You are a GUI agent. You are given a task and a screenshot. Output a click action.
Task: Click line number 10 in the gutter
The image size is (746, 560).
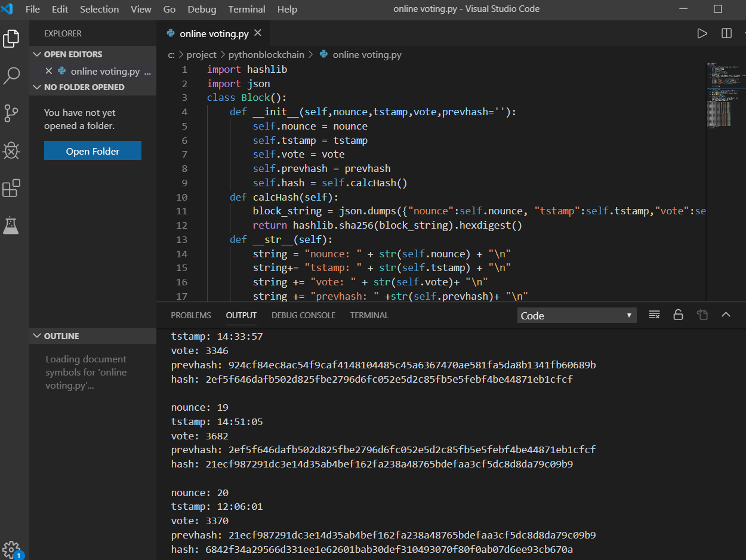pos(181,197)
